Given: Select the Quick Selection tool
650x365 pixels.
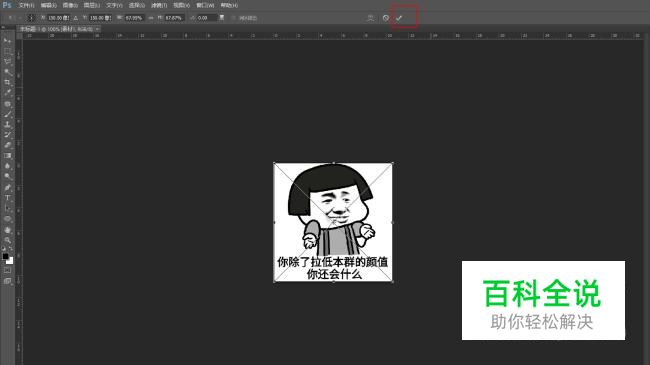Looking at the screenshot, I should tap(7, 72).
